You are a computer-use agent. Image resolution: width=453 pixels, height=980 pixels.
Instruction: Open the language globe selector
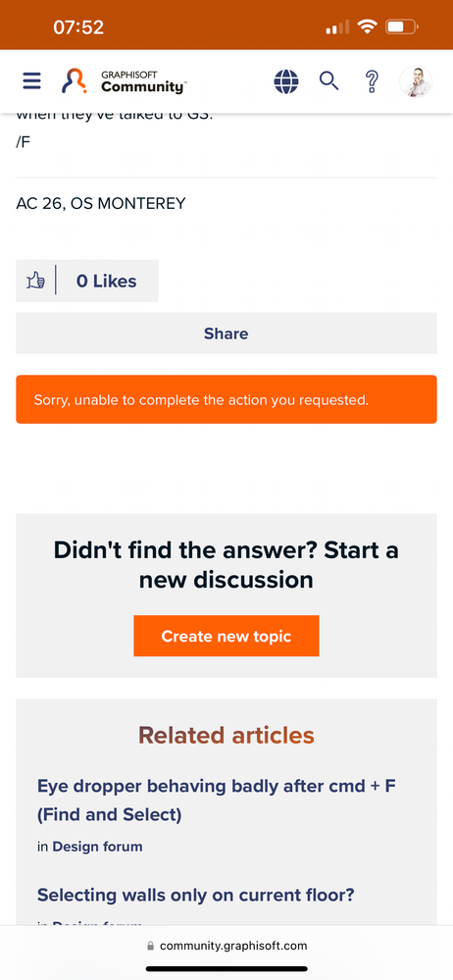286,81
